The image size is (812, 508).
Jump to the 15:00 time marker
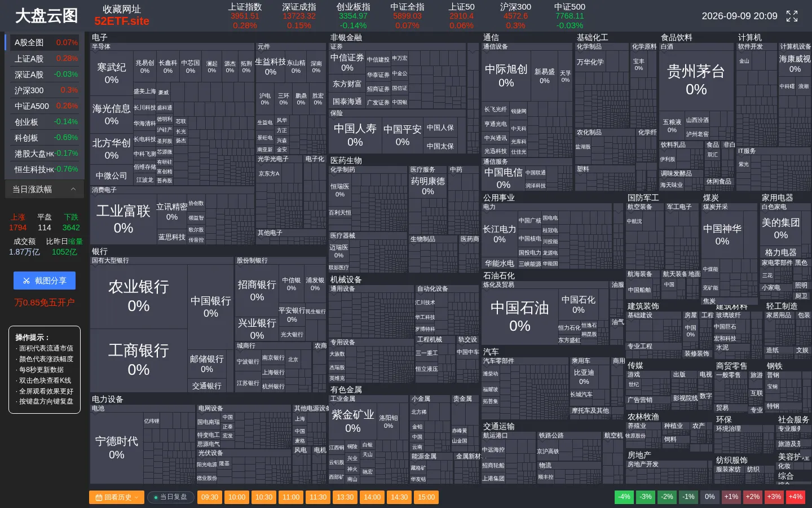coord(426,497)
